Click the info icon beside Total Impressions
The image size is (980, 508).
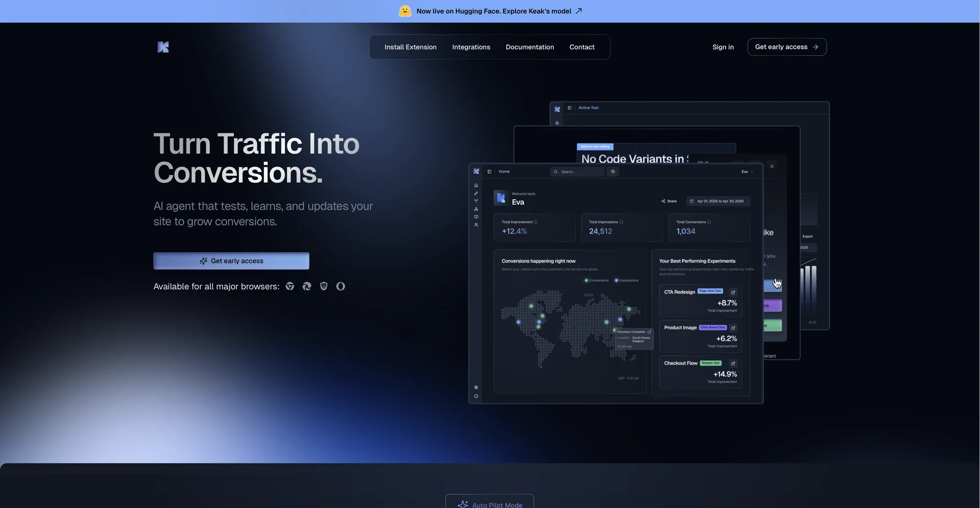[621, 222]
